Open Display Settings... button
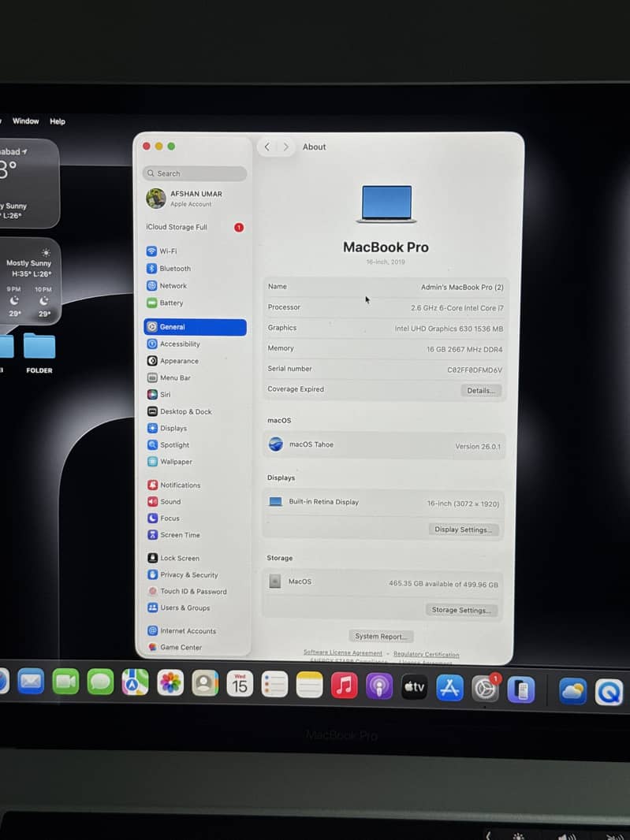 point(464,530)
